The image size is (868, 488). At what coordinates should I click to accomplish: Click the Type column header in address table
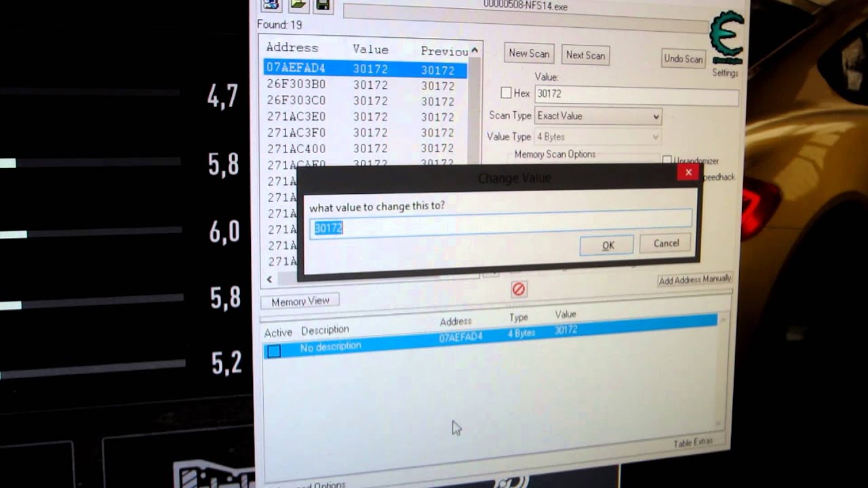point(519,317)
